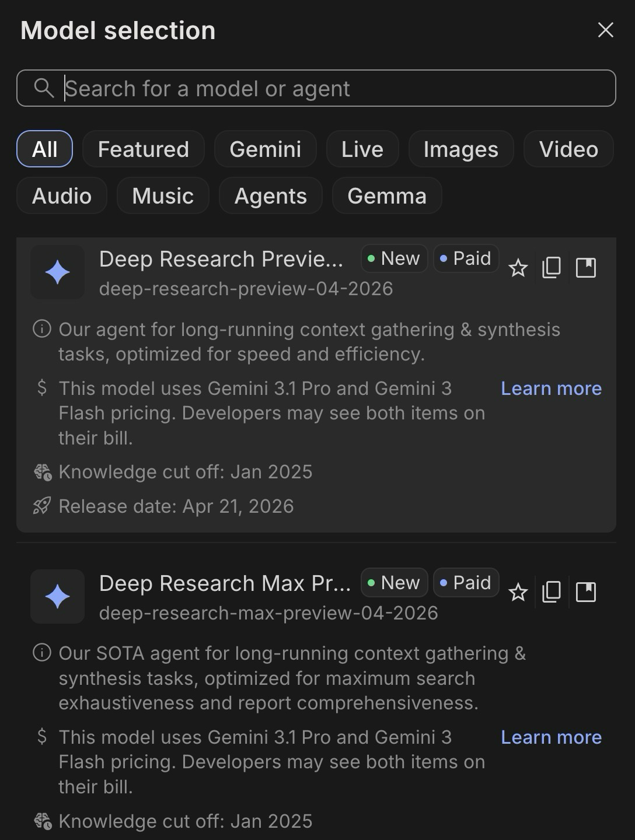Show the Agents category
The image size is (635, 840).
click(x=271, y=195)
